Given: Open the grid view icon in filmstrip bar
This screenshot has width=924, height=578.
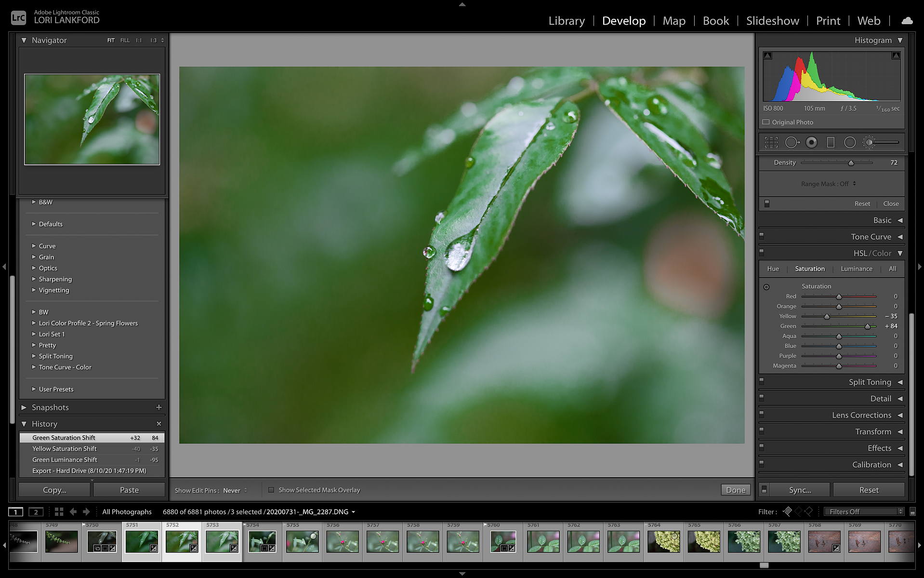Looking at the screenshot, I should (59, 511).
